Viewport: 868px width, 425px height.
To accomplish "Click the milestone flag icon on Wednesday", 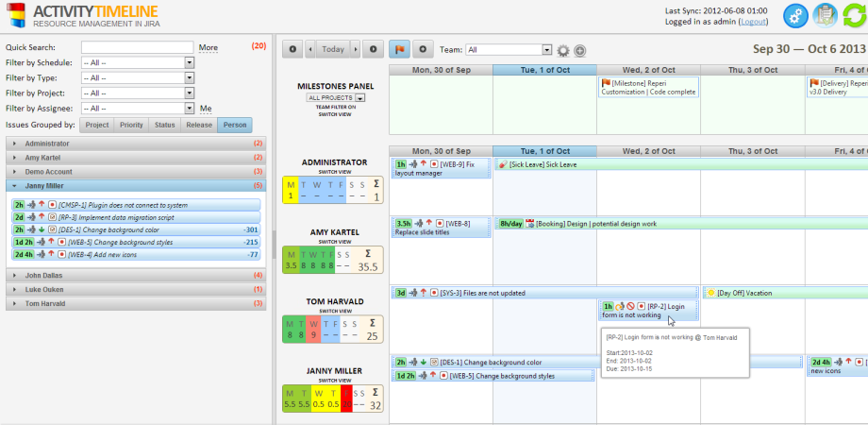I will pyautogui.click(x=606, y=83).
